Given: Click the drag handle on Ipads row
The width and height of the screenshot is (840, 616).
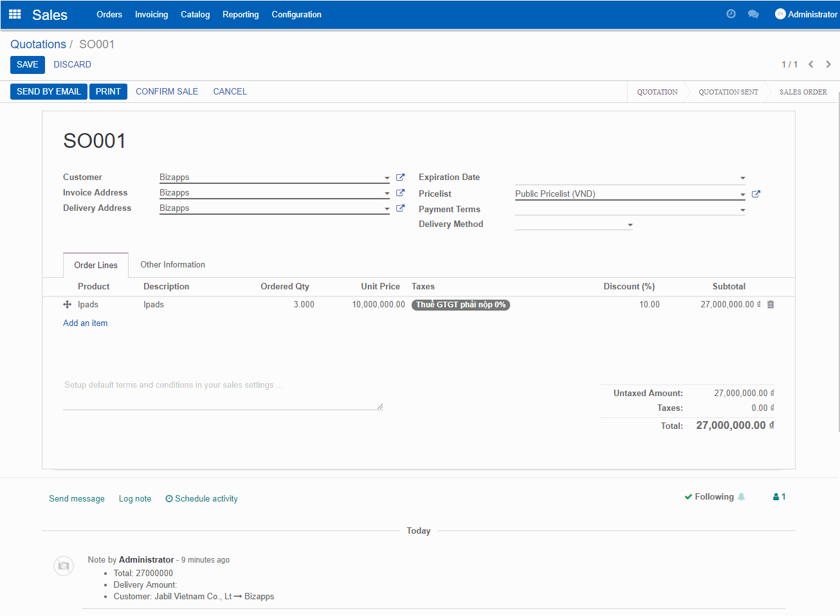Looking at the screenshot, I should 67,305.
